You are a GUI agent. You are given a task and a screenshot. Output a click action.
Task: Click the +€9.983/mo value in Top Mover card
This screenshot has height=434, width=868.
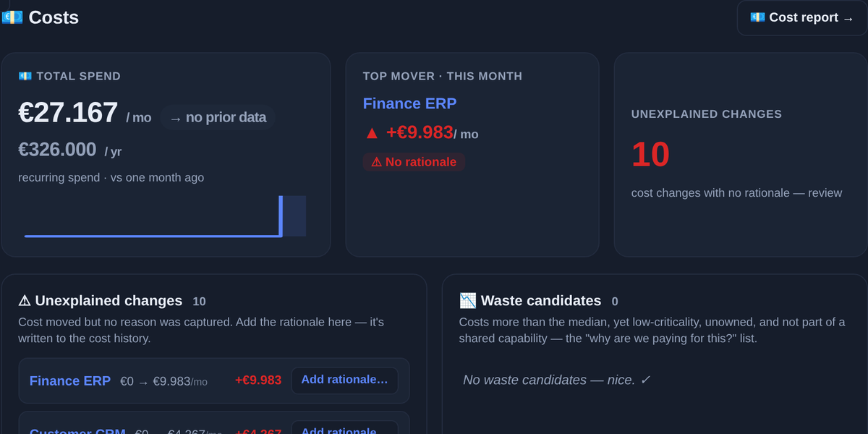pos(432,133)
